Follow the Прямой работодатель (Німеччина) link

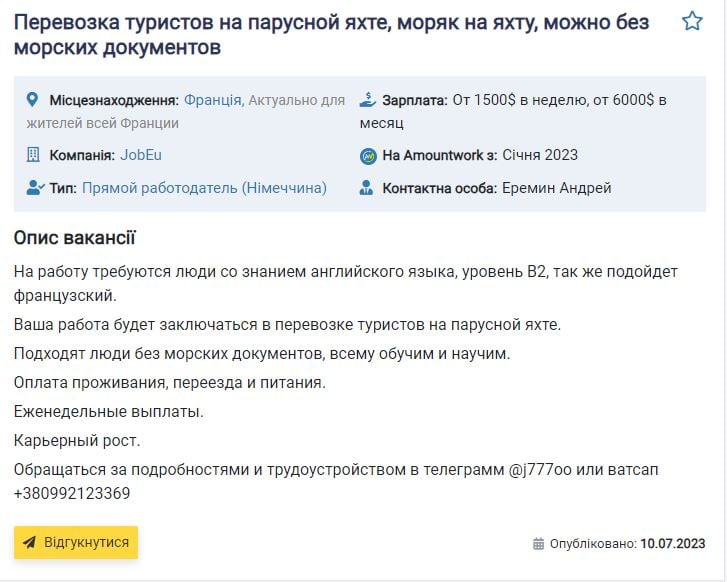[x=204, y=188]
